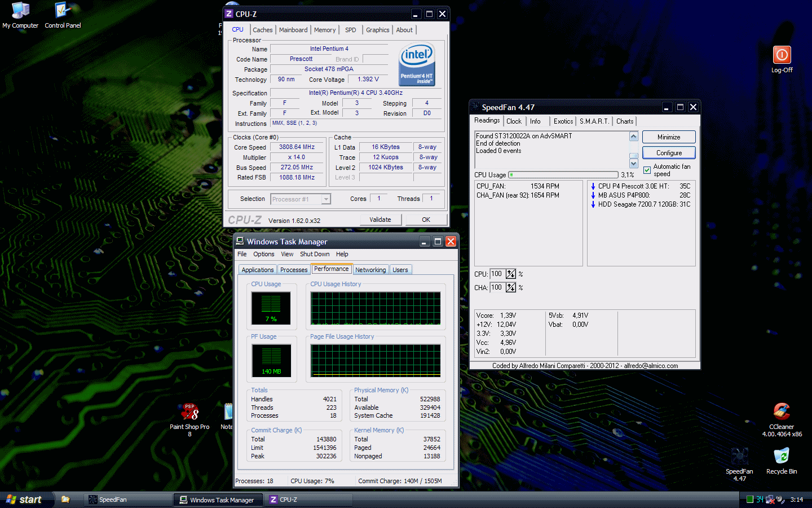812x508 pixels.
Task: Click the Intel Pentium 4 HT logo
Action: coord(417,64)
